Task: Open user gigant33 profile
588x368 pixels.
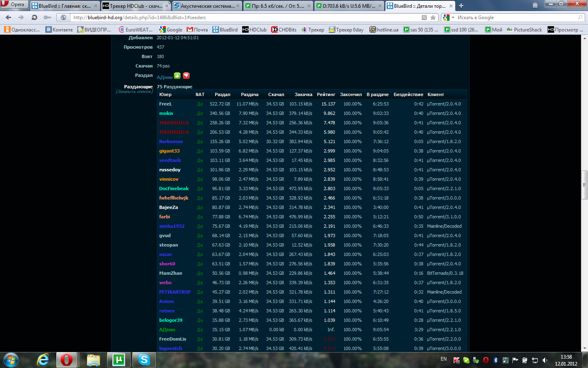Action: 169,151
